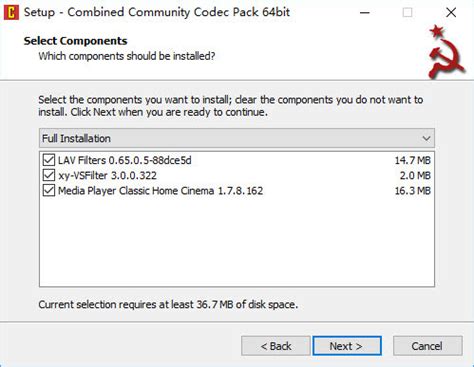Minimize the setup window
Viewport: 474px width, 367px height.
[x=365, y=13]
